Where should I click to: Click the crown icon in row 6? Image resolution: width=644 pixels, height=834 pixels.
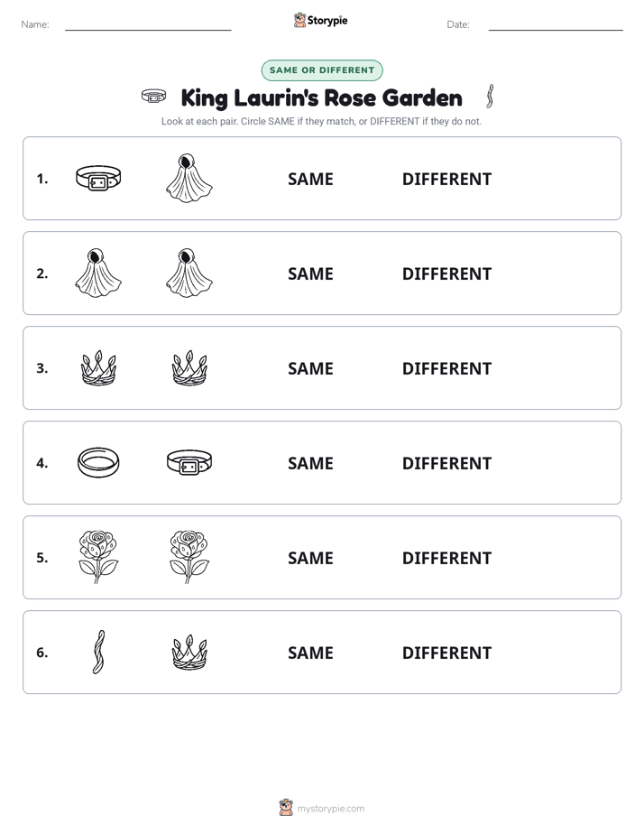coord(189,652)
